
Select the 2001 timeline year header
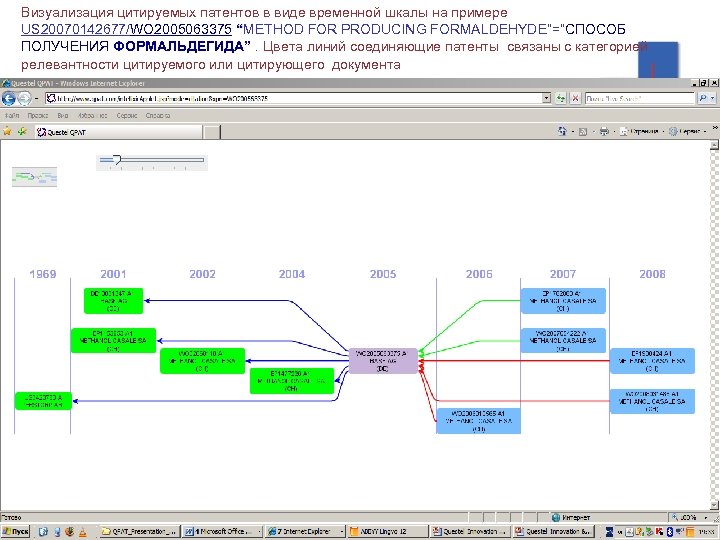click(113, 274)
